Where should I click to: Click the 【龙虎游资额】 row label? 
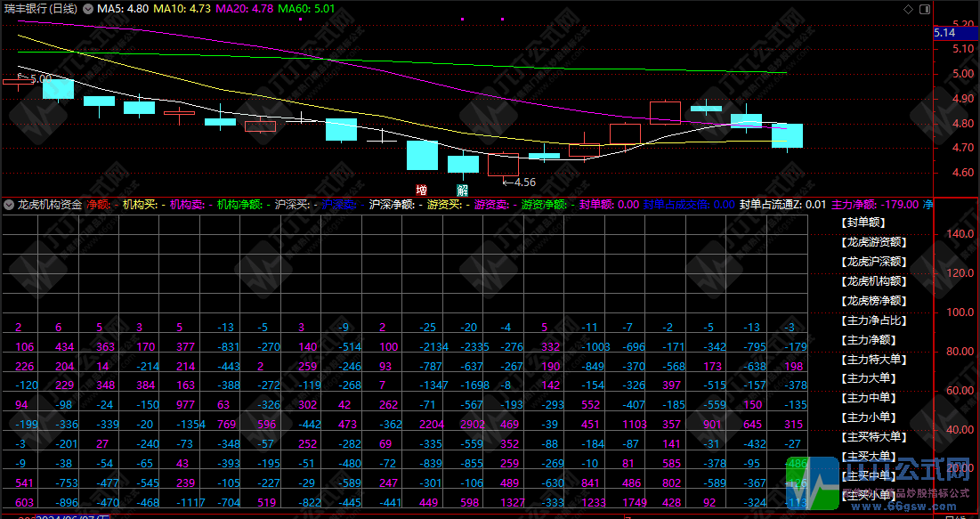point(872,242)
